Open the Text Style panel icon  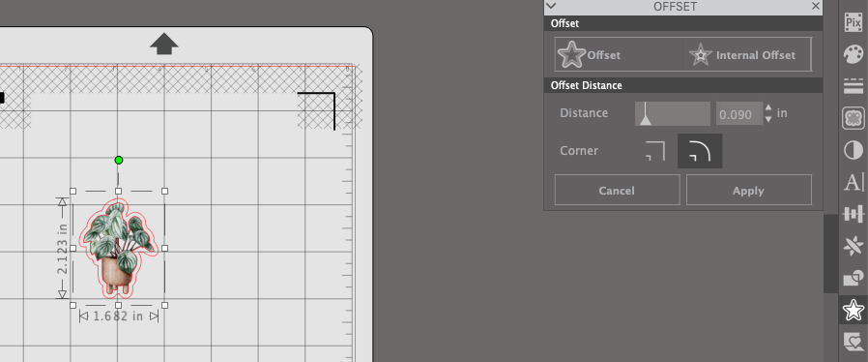point(854,182)
